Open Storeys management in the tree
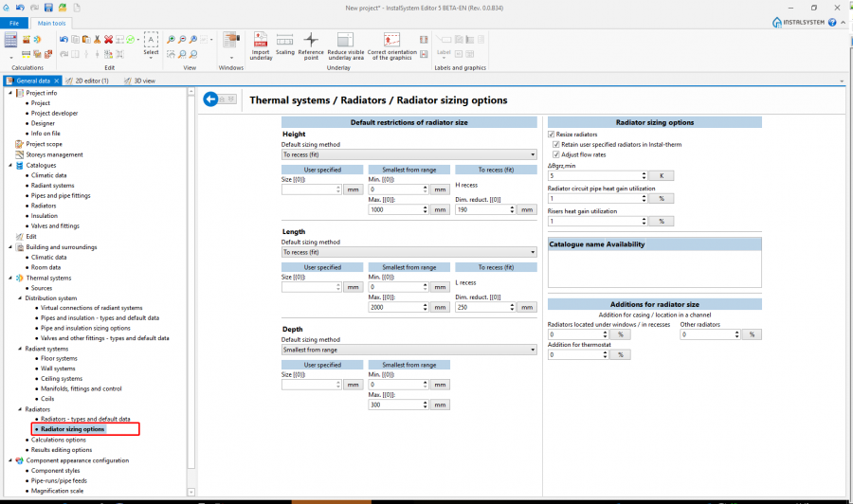Viewport: 853px width, 504px height. (54, 154)
